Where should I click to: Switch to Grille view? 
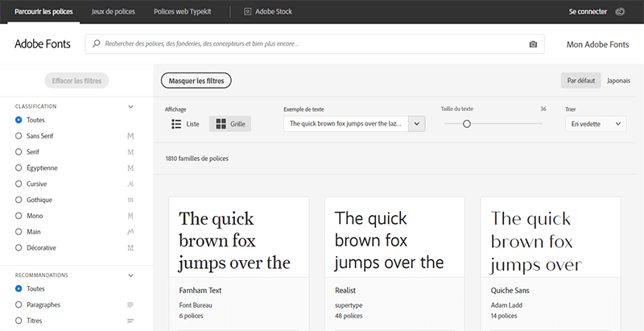pyautogui.click(x=230, y=123)
